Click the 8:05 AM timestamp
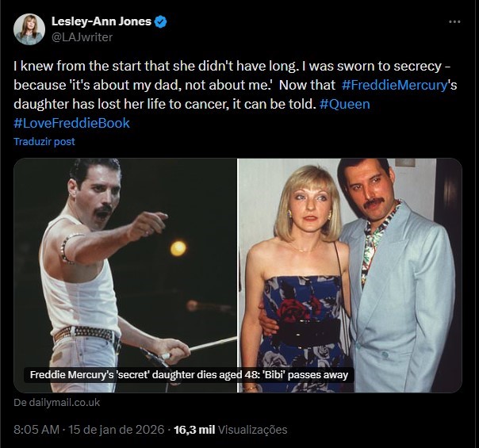This screenshot has height=448, width=479. (37, 430)
